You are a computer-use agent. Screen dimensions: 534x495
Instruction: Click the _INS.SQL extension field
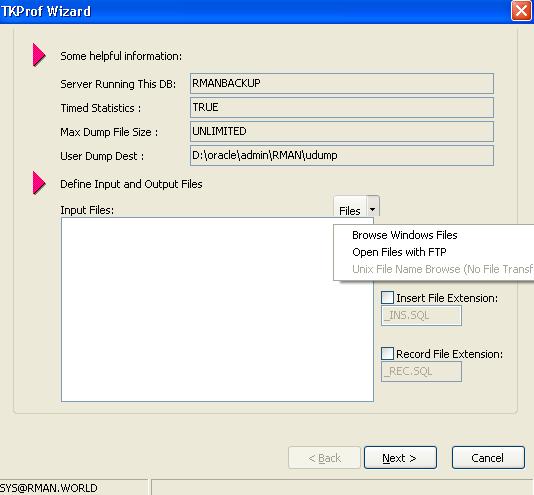click(x=421, y=316)
